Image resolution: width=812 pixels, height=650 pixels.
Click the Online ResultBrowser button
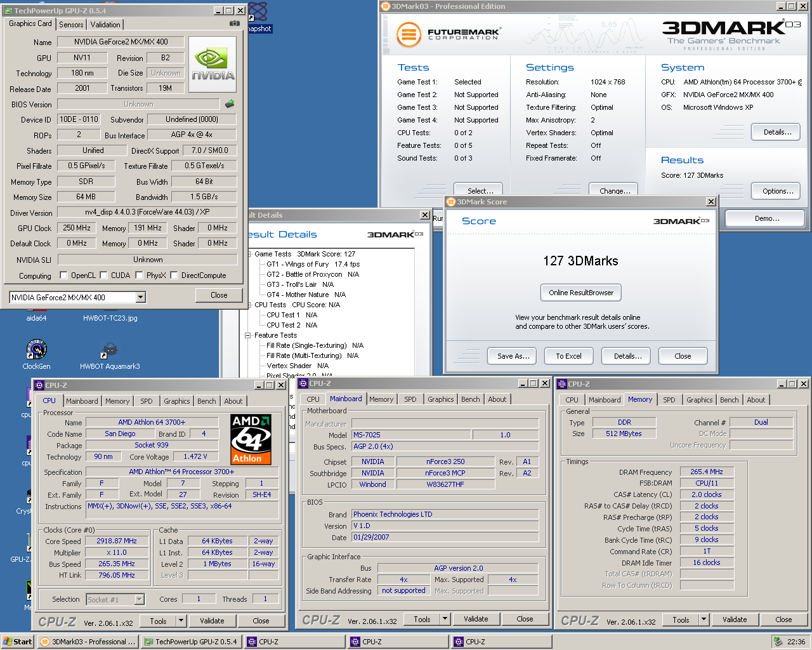[581, 293]
